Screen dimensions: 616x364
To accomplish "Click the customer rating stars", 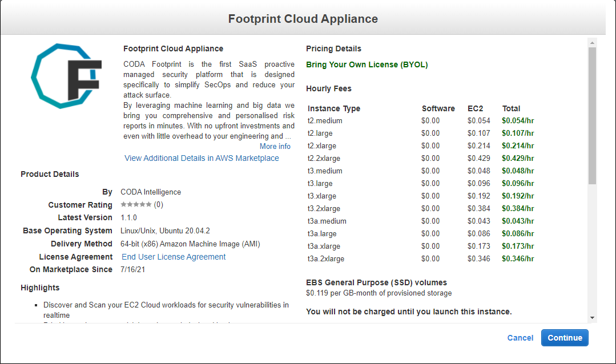I will click(x=136, y=204).
